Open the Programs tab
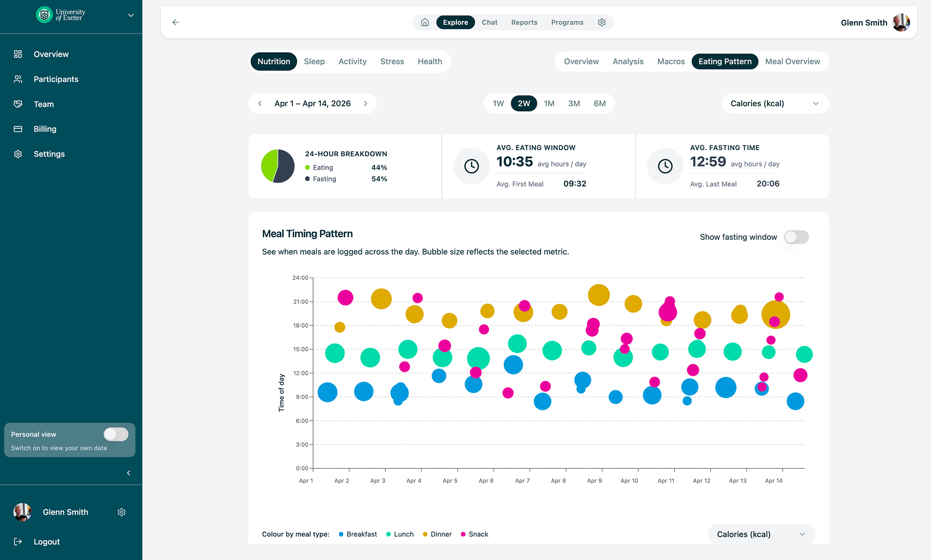Viewport: 931px width, 560px height. (x=567, y=22)
